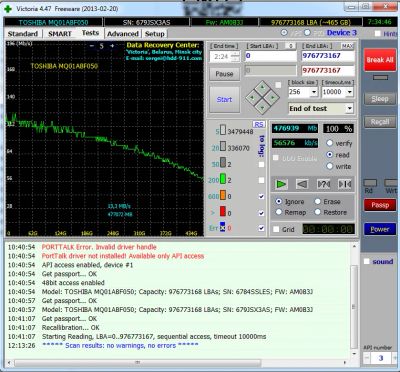Tick the checkbox beside the diamond navigator
Viewport: 400px width, 372px height.
(278, 85)
